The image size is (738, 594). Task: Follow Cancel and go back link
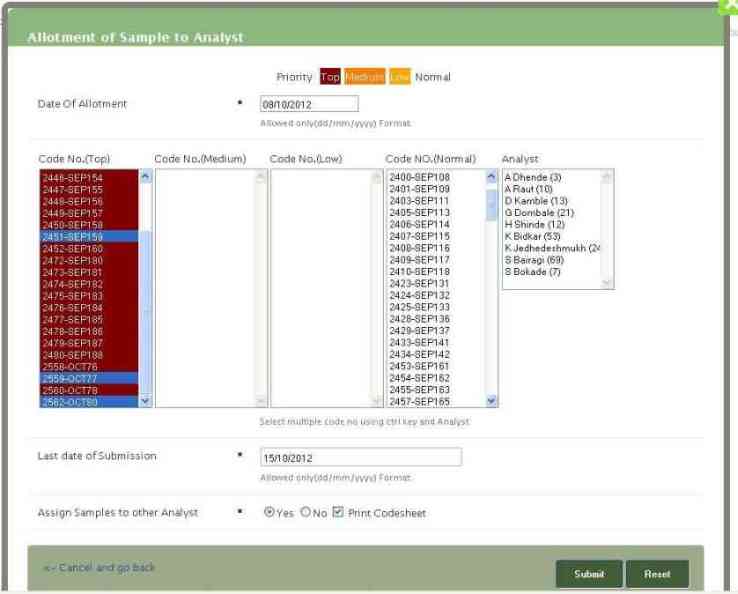point(100,567)
